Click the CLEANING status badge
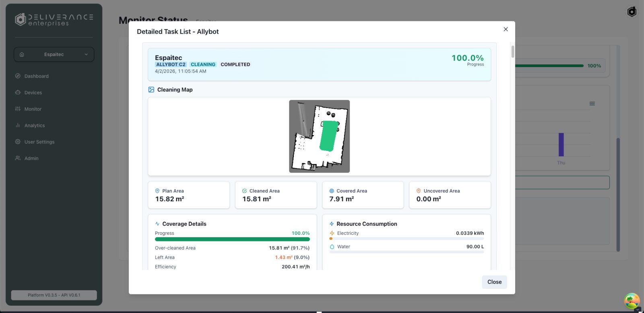Image resolution: width=644 pixels, height=313 pixels. [x=203, y=64]
